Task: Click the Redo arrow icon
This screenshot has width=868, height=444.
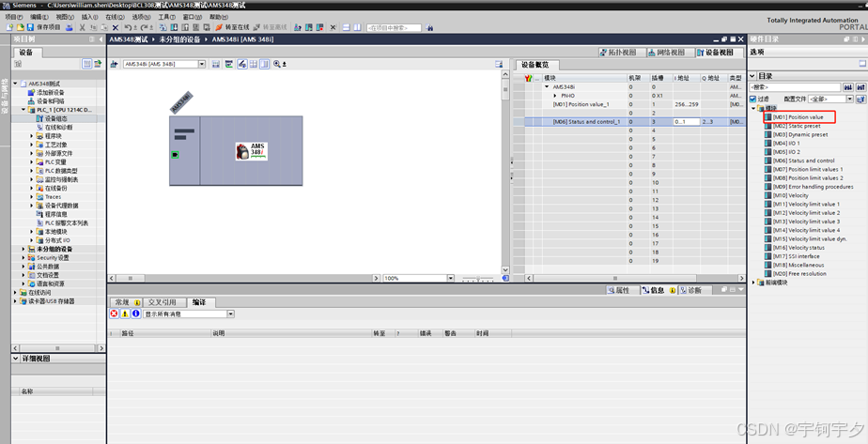Action: pos(145,27)
